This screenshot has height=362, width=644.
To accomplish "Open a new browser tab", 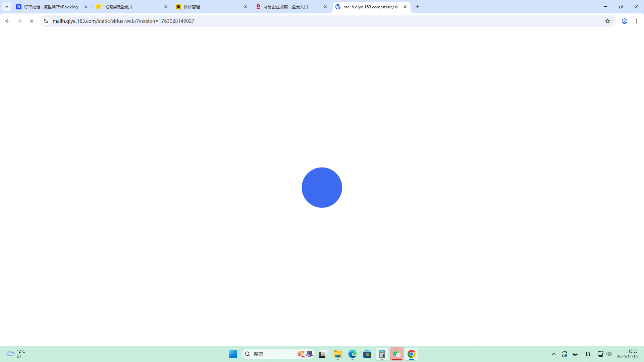I will (x=417, y=7).
